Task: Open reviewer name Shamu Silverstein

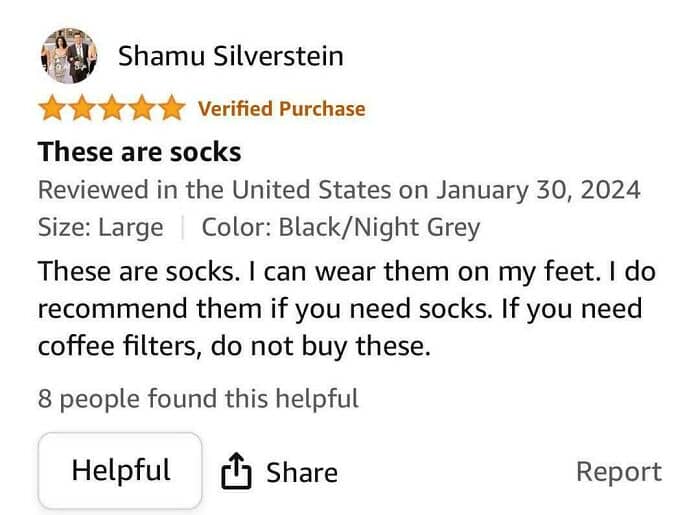Action: [230, 56]
